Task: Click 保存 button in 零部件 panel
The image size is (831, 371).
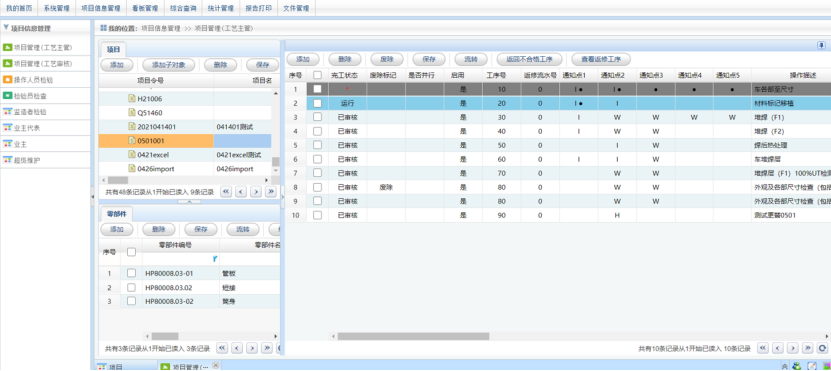Action: point(201,229)
